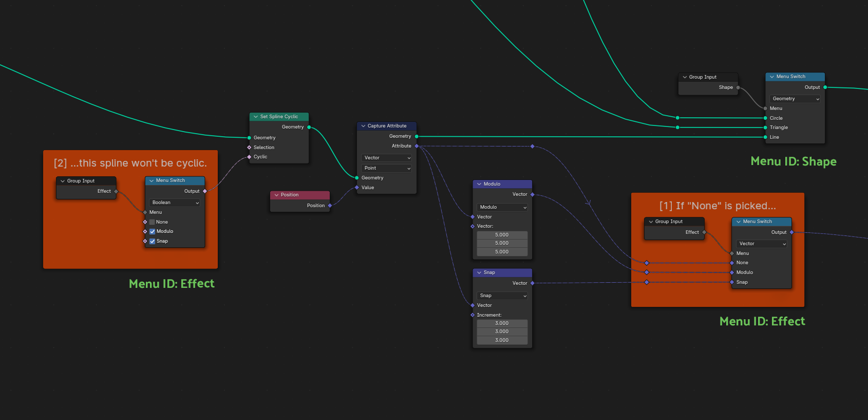The width and height of the screenshot is (868, 420).
Task: Click the Attribute output socket on Capture Attribute
Action: [x=417, y=146]
